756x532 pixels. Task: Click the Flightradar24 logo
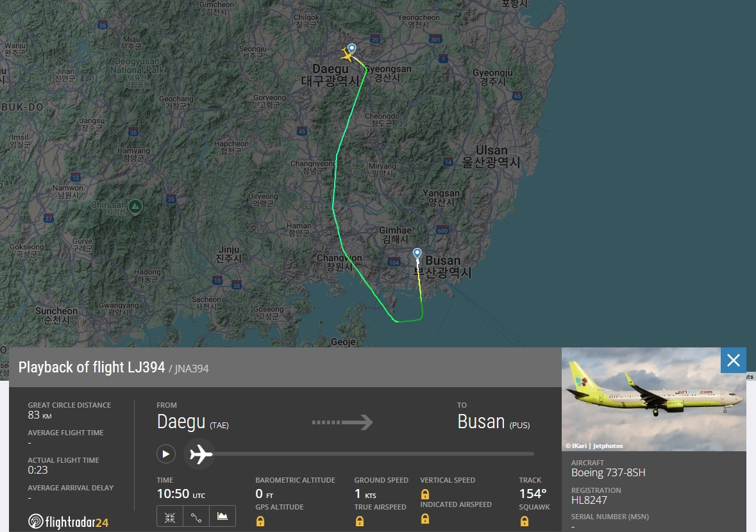coord(68,521)
